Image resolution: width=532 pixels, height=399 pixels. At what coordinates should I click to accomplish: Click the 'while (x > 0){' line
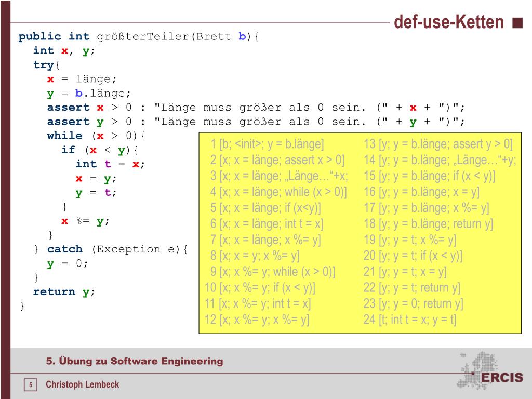coord(96,136)
